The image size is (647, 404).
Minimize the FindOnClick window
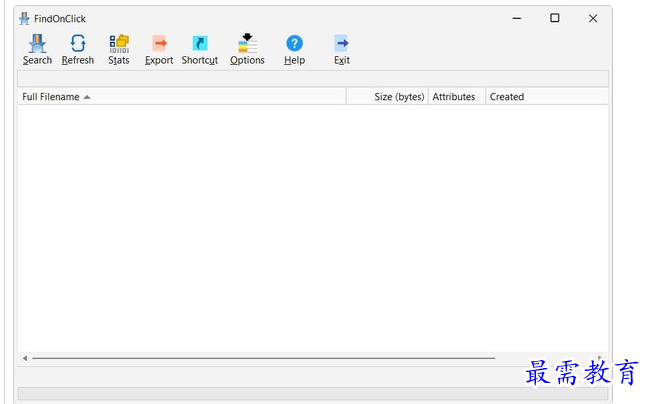(517, 18)
